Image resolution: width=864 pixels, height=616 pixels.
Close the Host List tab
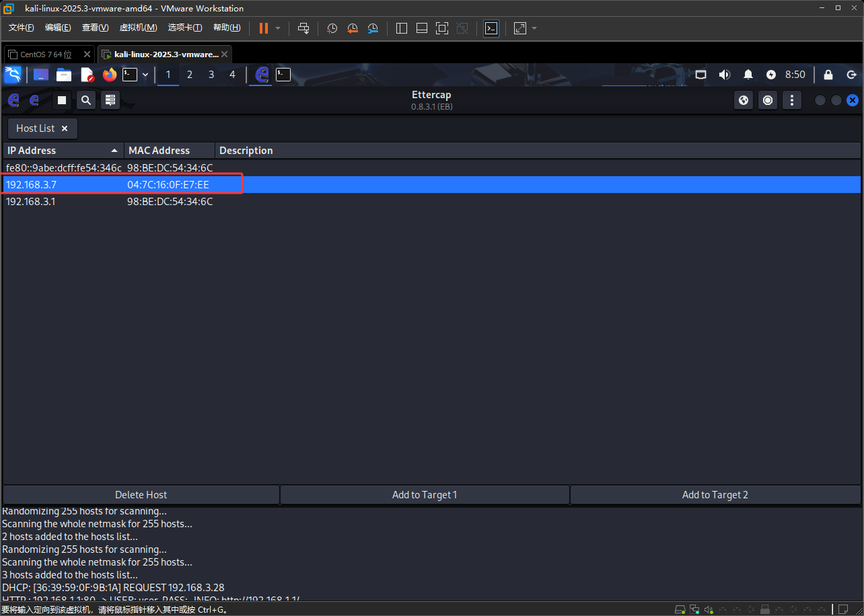[65, 128]
